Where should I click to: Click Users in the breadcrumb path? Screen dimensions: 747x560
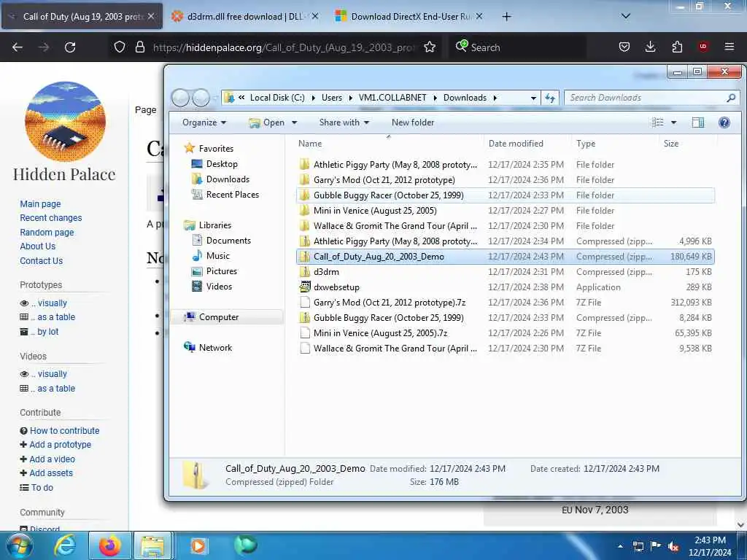332,98
